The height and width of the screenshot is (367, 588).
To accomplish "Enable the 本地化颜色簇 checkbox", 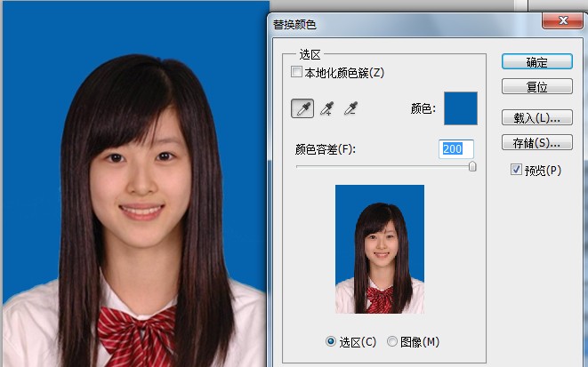I will tap(296, 72).
